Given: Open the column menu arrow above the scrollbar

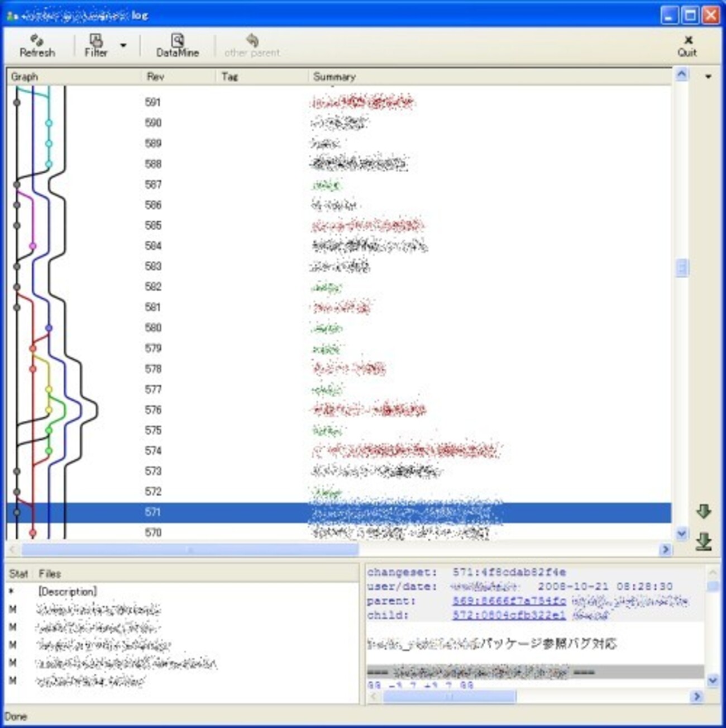Looking at the screenshot, I should 708,76.
